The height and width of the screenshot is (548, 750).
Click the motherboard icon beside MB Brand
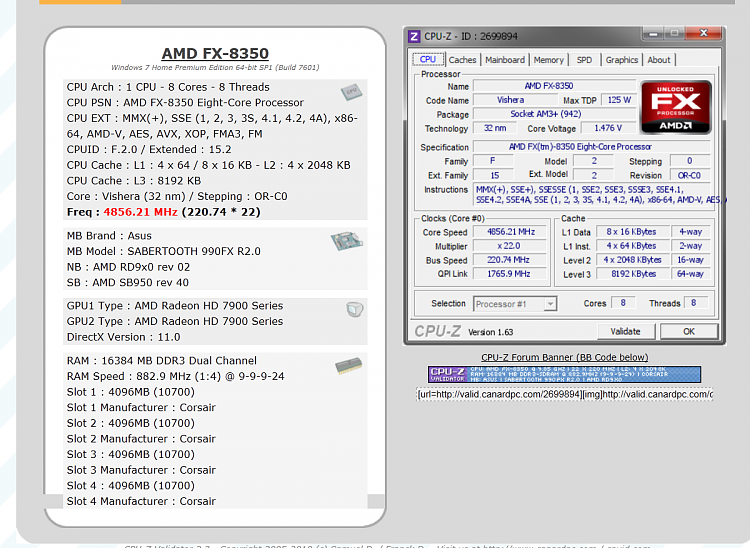[x=347, y=241]
